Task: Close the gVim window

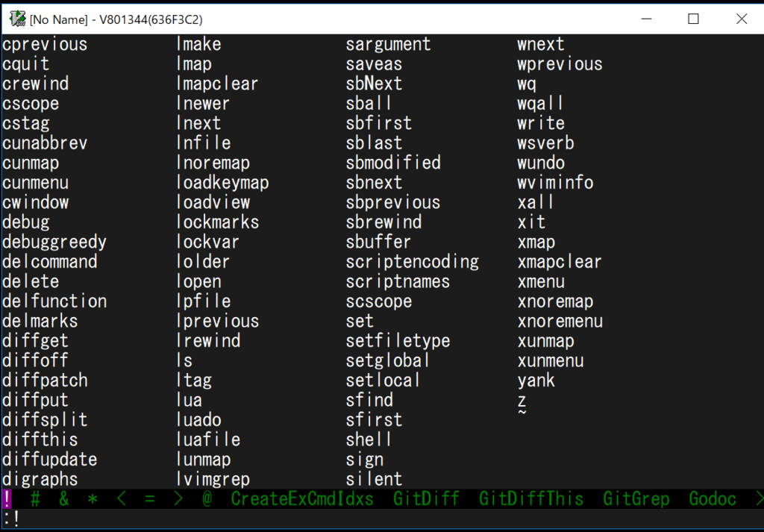Action: 741,19
